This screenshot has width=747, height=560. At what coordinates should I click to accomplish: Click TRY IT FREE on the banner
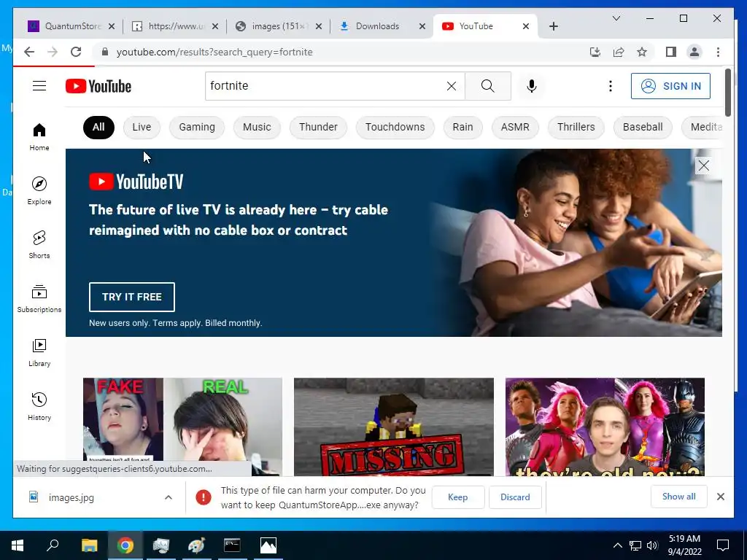click(x=132, y=297)
